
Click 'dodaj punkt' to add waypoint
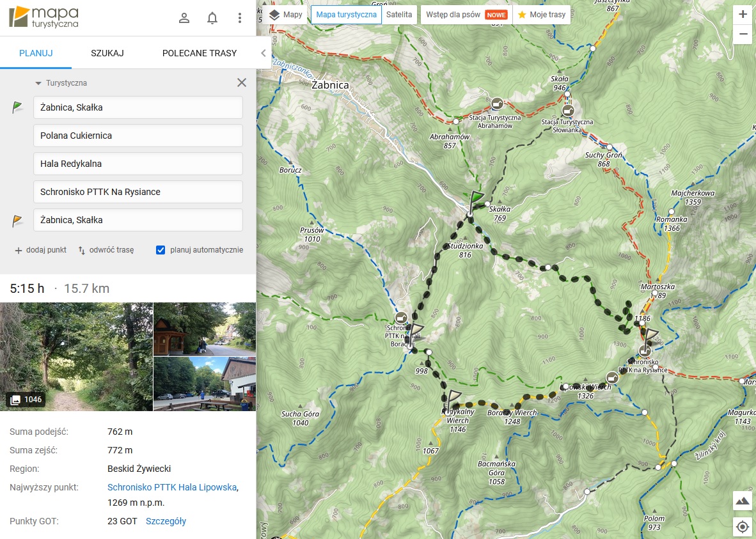point(40,250)
